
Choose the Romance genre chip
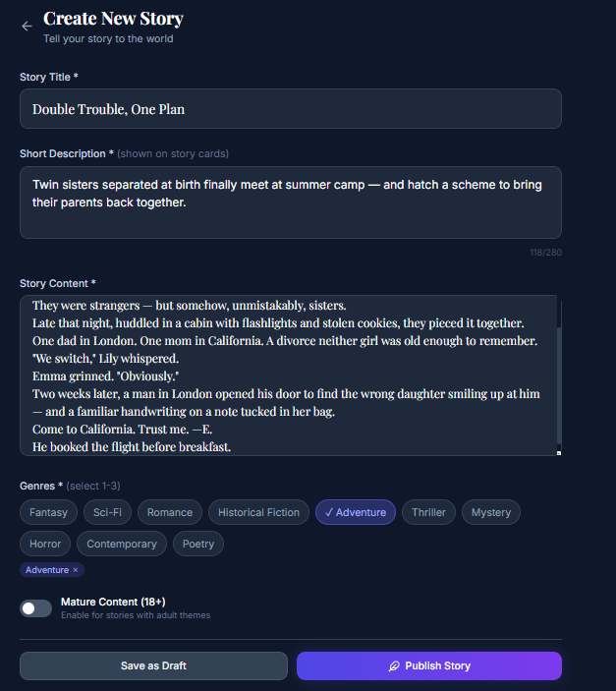point(170,512)
